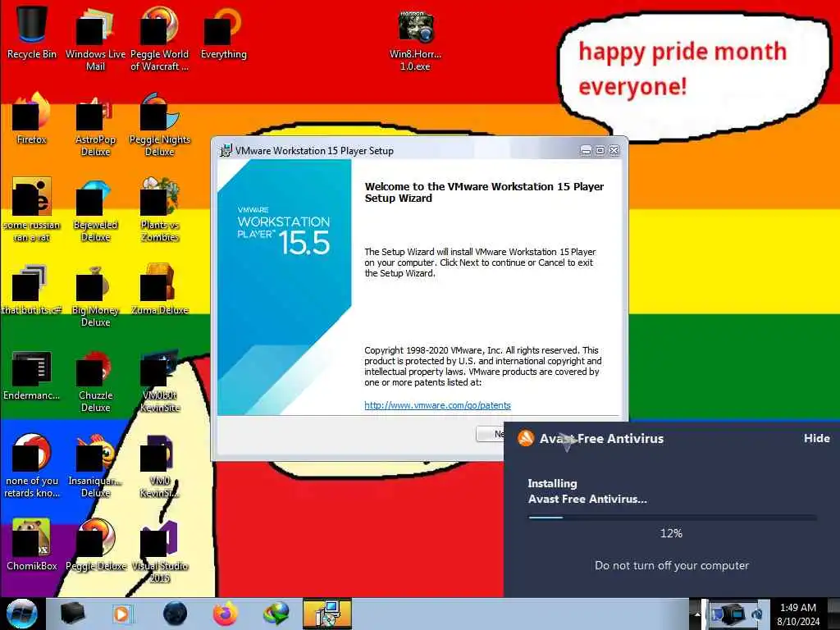Click the VMware setup title bar icon

226,151
